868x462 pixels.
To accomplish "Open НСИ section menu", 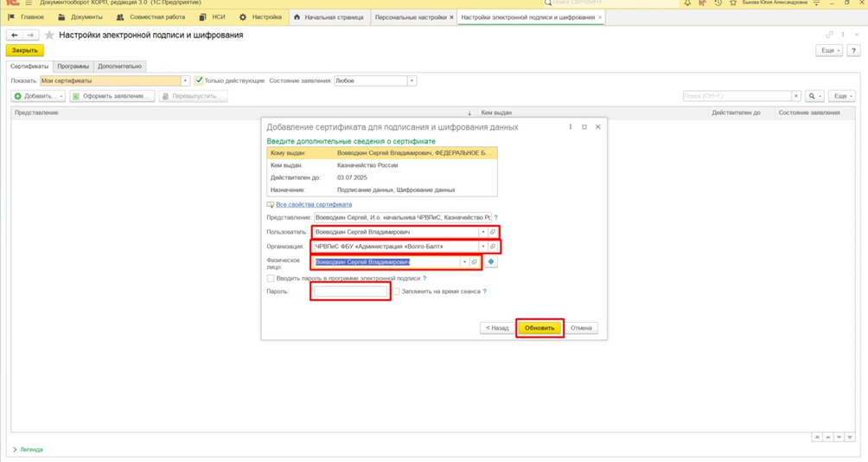I will [213, 17].
